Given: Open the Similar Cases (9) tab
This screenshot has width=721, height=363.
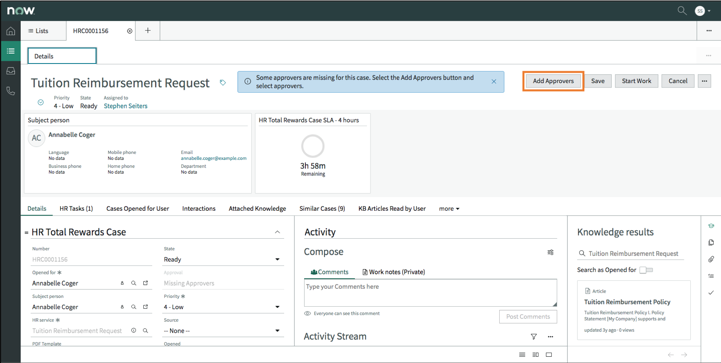Looking at the screenshot, I should click(322, 208).
